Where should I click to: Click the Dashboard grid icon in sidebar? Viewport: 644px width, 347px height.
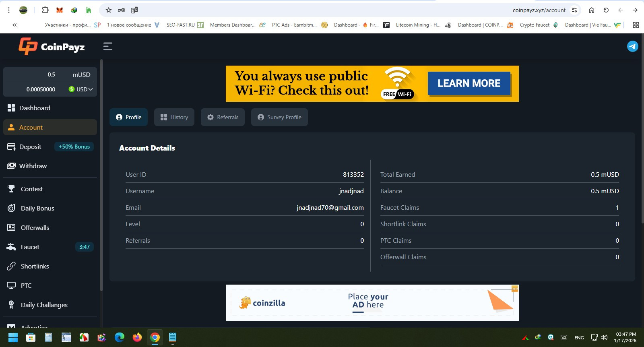point(11,108)
